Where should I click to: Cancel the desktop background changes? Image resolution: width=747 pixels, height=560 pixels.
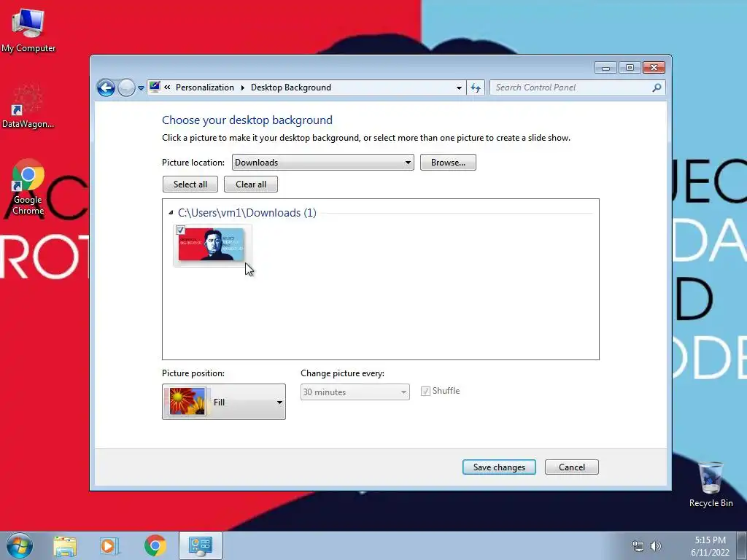coord(572,467)
